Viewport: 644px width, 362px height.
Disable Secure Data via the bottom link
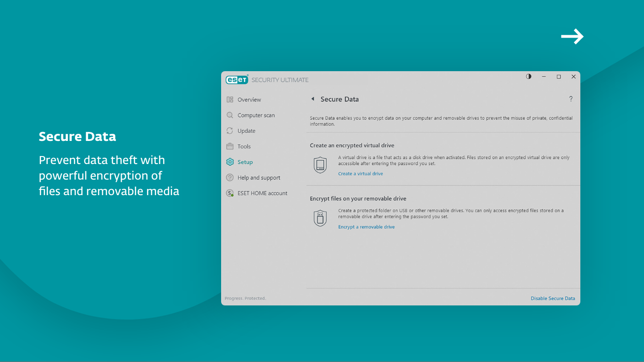[553, 298]
